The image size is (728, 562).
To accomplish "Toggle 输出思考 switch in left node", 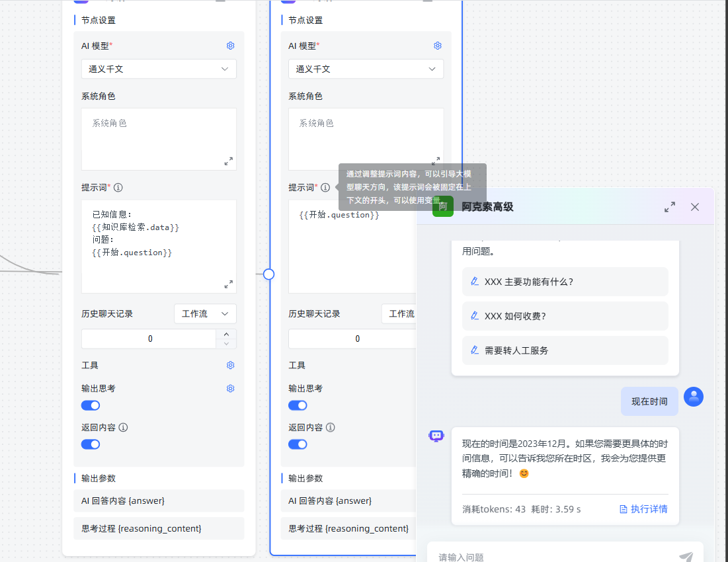I will [91, 405].
